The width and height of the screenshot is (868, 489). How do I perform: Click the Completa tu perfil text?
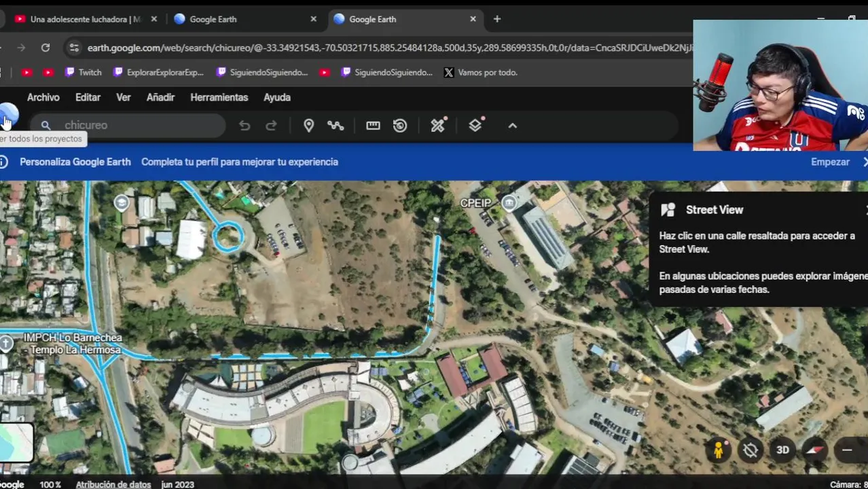click(240, 162)
